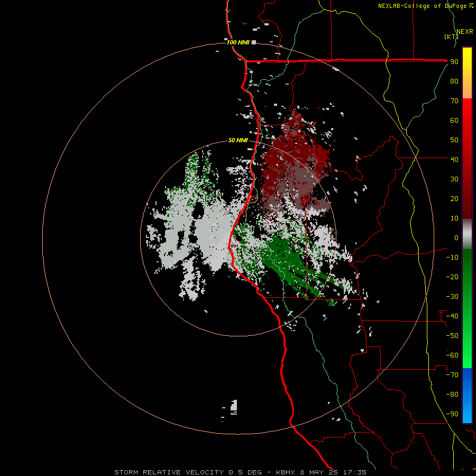Click the -20 value on velocity scale

pos(452,277)
